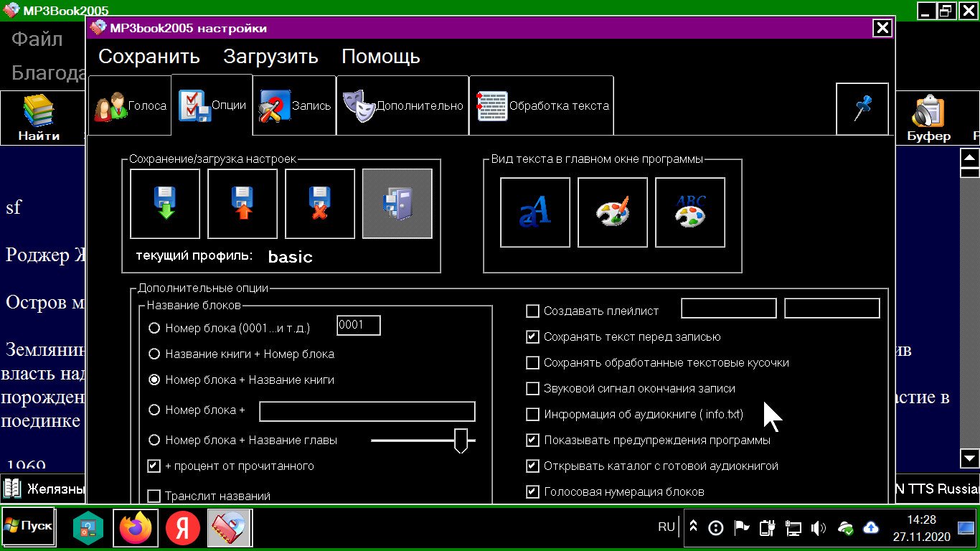This screenshot has width=980, height=551.
Task: Click the MP3Book2005 taskbar icon
Action: [229, 529]
